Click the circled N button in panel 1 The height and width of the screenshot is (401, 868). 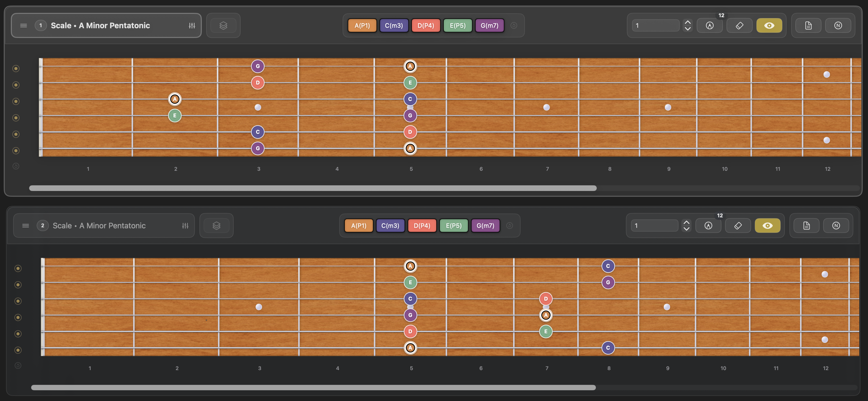[x=838, y=26]
